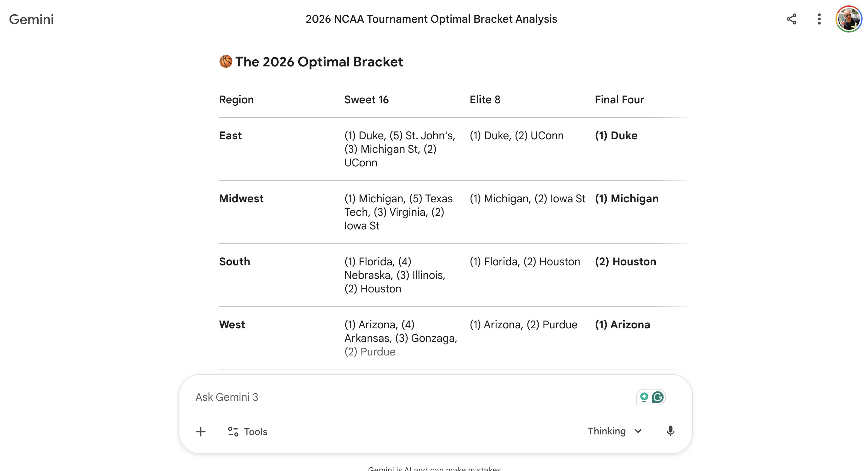Open Tools using its settings-sliders icon
This screenshot has width=868, height=471.
233,432
